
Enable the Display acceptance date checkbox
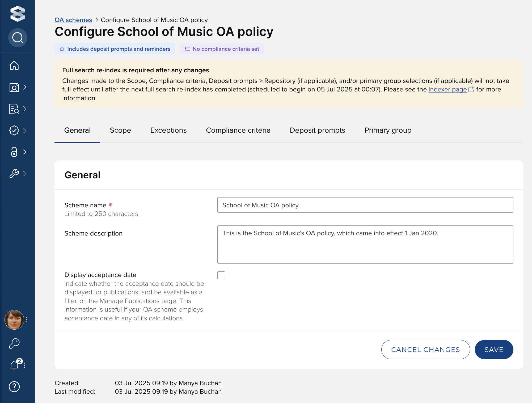tap(221, 275)
